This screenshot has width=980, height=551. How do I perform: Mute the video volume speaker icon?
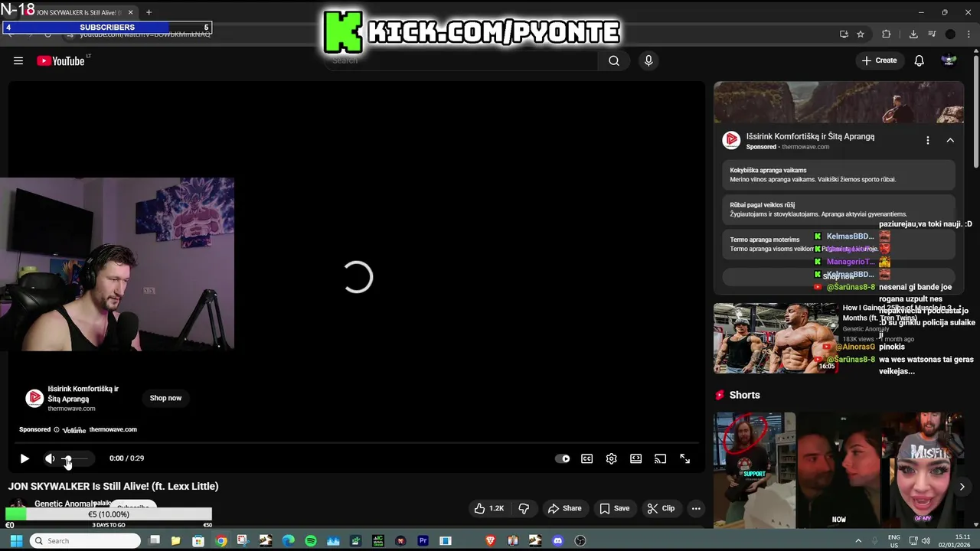[50, 458]
